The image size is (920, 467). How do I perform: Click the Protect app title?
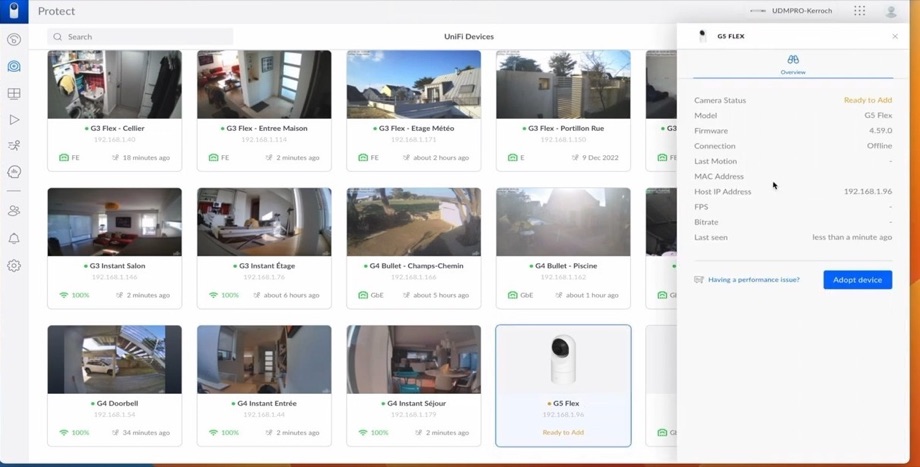pyautogui.click(x=56, y=11)
